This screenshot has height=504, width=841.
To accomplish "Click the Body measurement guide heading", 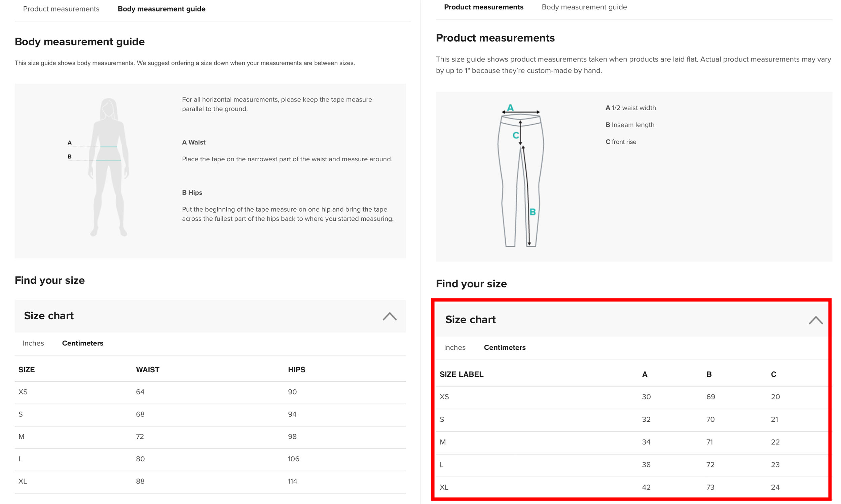I will click(79, 41).
